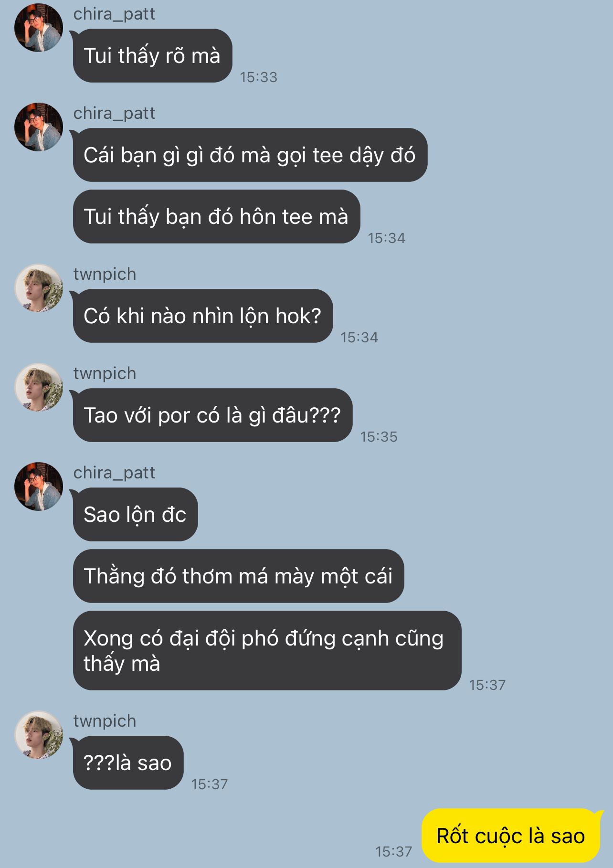This screenshot has height=868, width=613.
Task: Select message 'Cái bạn gì gì đó mà gọi tee dậy đó'
Action: 250,155
